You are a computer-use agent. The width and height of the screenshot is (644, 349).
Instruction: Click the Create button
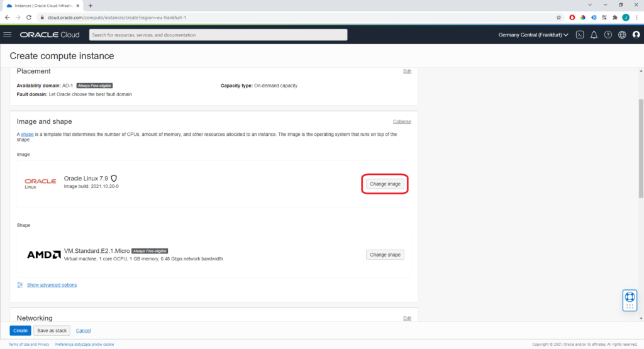20,331
